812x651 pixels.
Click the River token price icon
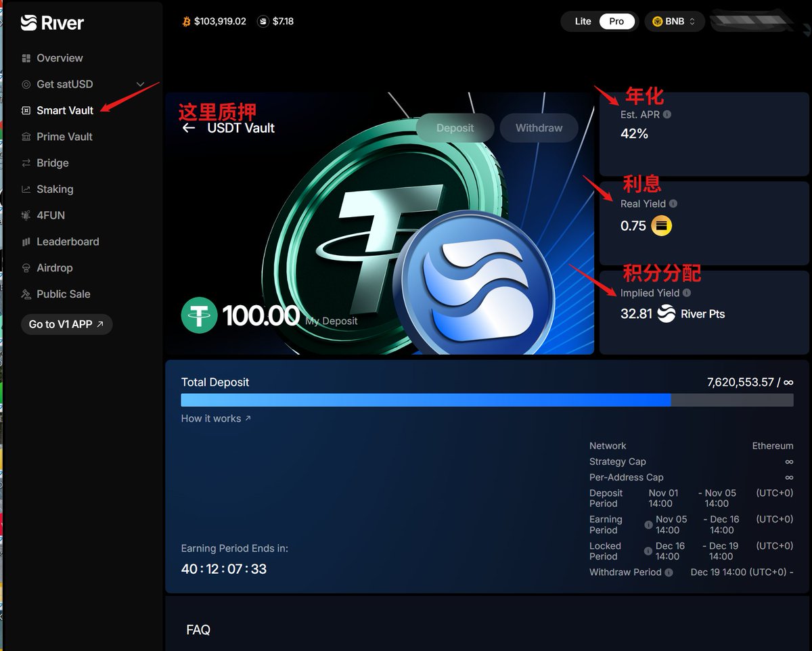[x=263, y=22]
